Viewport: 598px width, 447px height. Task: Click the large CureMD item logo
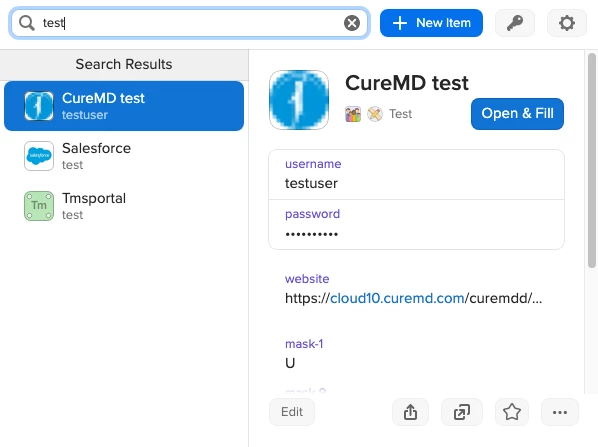point(299,100)
